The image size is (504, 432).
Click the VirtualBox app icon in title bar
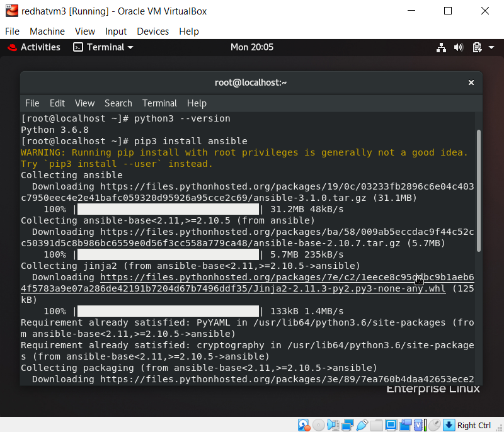12,11
